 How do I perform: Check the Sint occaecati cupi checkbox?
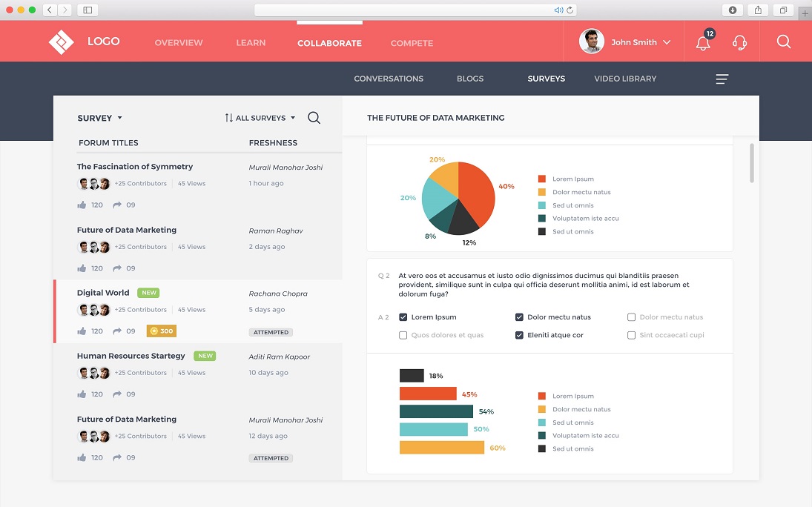(631, 335)
